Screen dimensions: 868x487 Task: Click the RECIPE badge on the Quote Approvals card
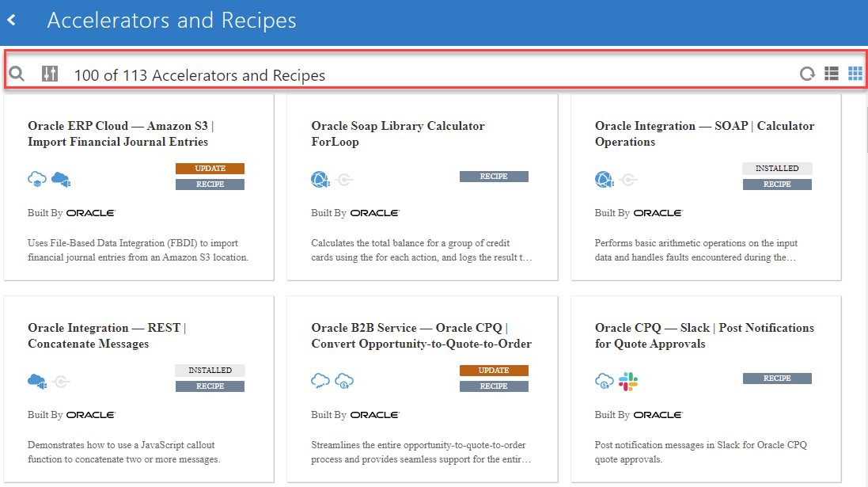(777, 378)
